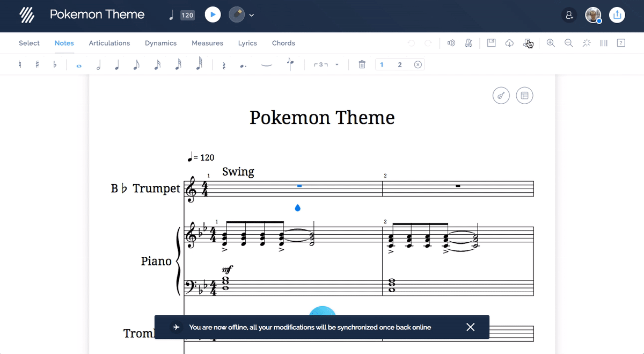Click the airplane offline icon in the banner
644x354 pixels.
pyautogui.click(x=176, y=327)
